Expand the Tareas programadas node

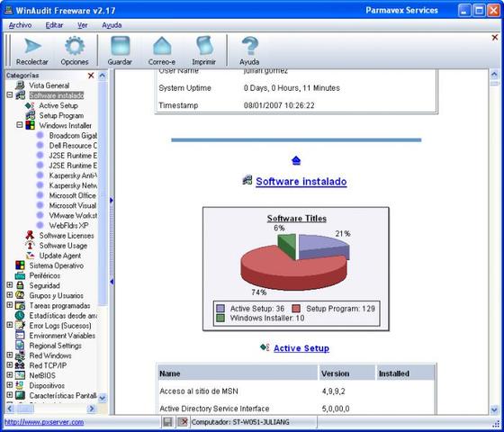pyautogui.click(x=10, y=305)
